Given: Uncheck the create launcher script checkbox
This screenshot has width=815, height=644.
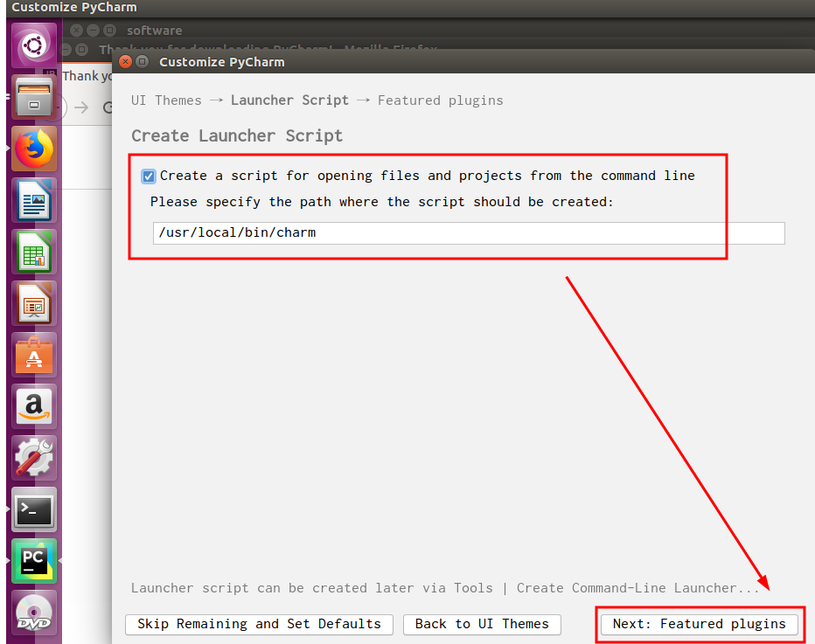Looking at the screenshot, I should pyautogui.click(x=149, y=177).
